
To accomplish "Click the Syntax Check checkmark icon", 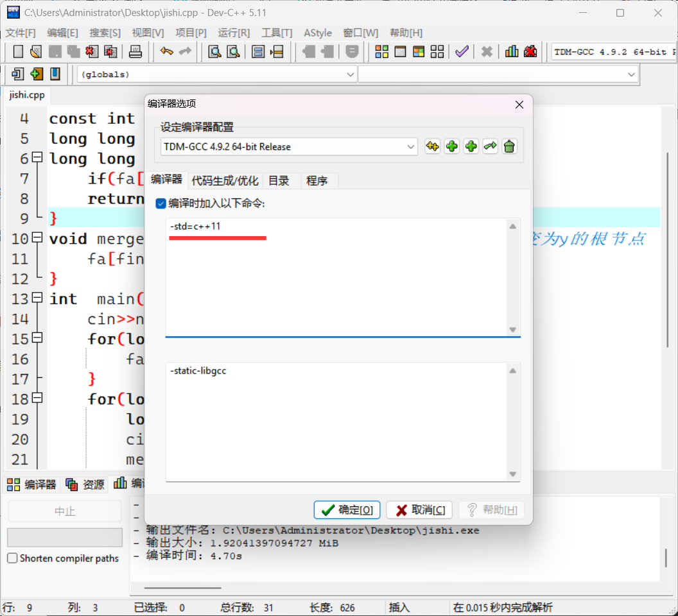I will click(x=462, y=52).
